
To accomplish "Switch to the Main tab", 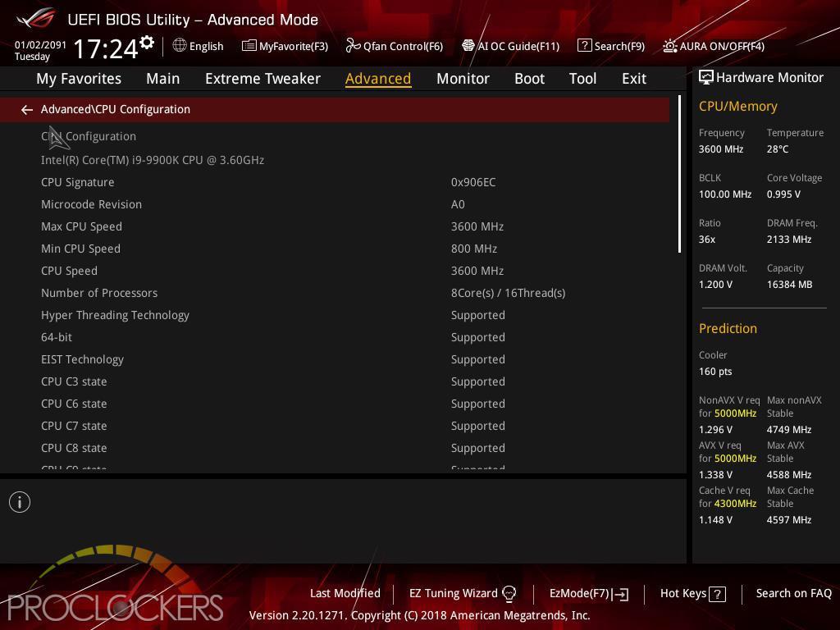I will tap(163, 79).
